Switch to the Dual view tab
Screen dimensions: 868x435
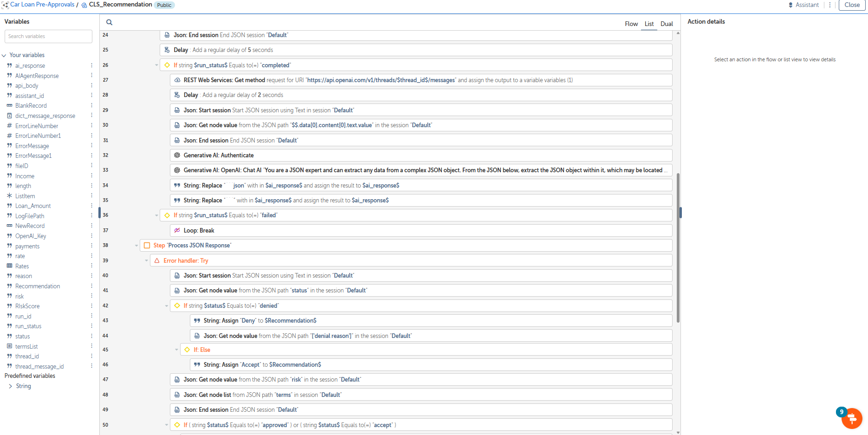coord(667,24)
